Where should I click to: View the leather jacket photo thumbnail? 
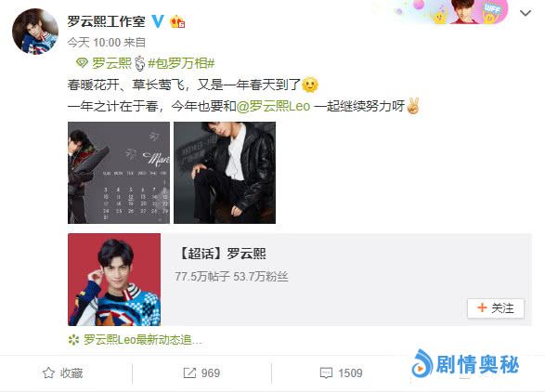point(225,173)
